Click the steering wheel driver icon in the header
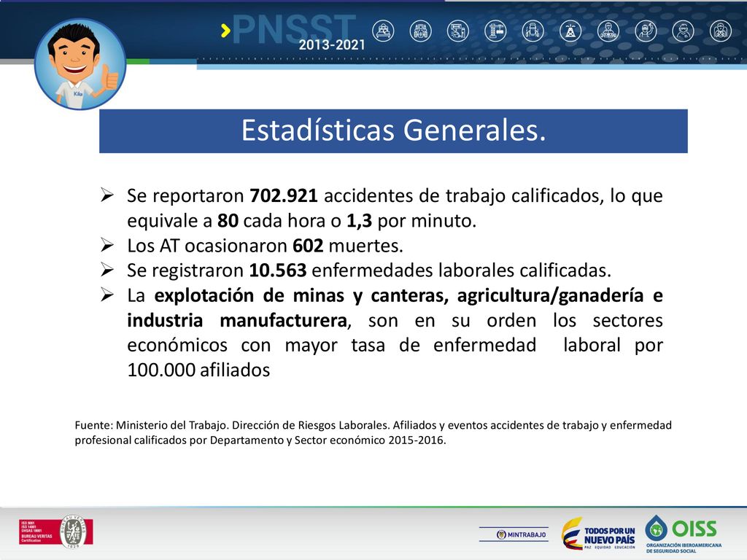The height and width of the screenshot is (560, 747). tap(720, 31)
